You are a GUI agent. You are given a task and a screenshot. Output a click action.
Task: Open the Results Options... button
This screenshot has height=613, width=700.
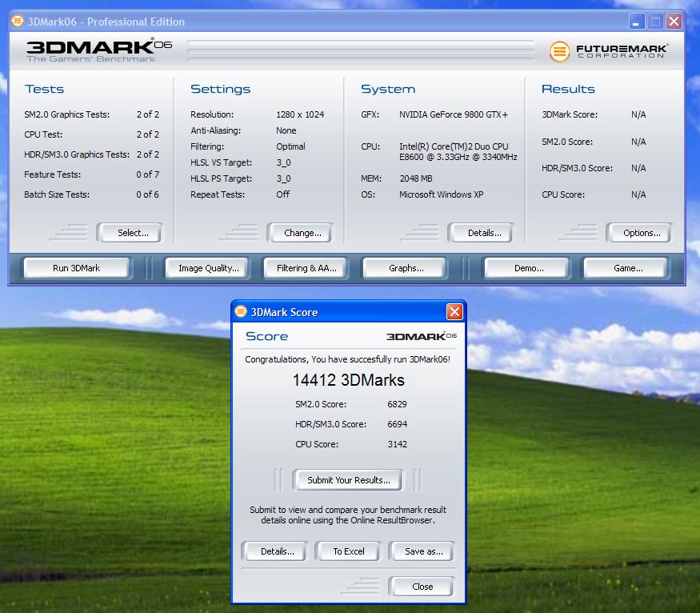(640, 233)
